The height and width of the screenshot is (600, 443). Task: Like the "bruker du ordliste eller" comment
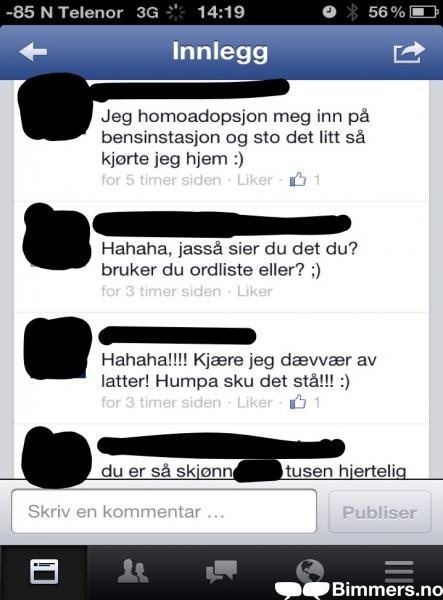click(x=254, y=291)
